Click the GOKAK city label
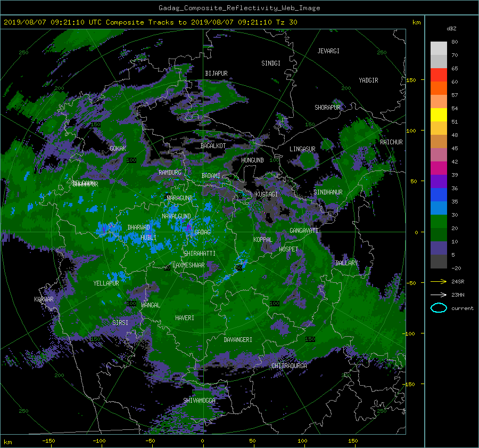This screenshot has width=479, height=448. (118, 148)
